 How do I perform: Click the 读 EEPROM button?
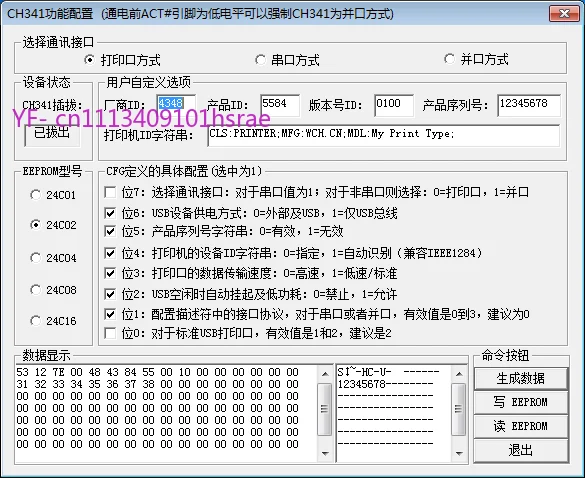click(521, 426)
